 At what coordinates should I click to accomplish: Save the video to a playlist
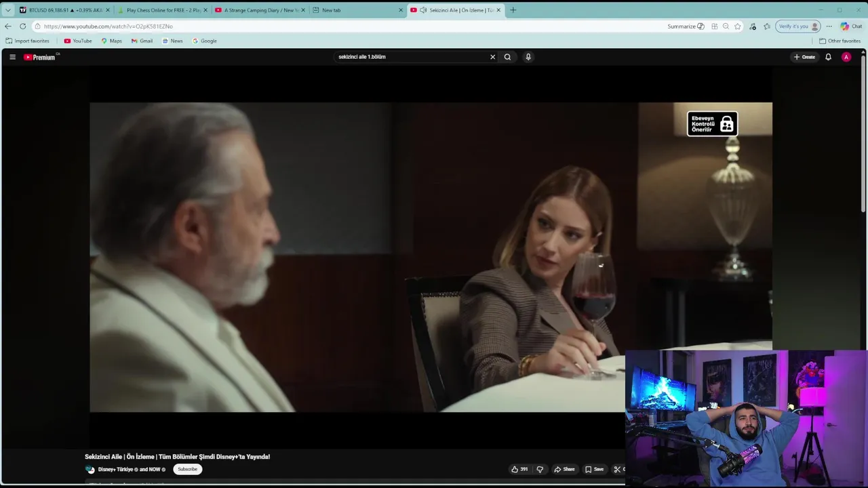pos(594,469)
